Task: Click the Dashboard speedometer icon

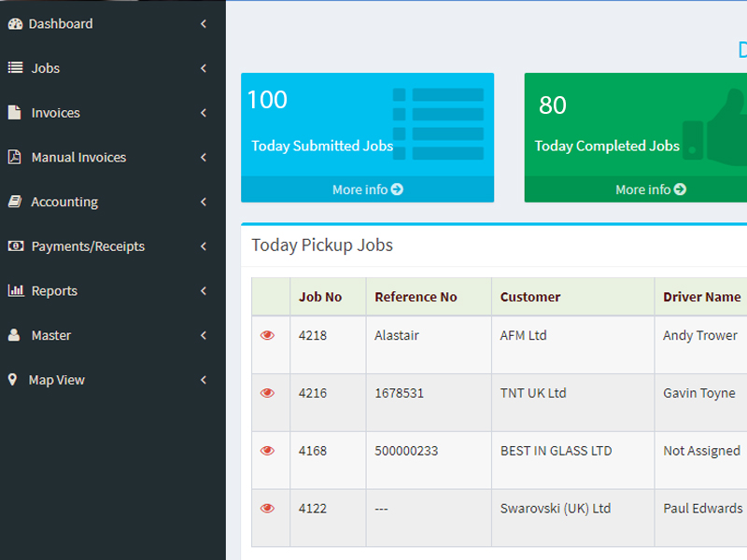Action: (14, 24)
